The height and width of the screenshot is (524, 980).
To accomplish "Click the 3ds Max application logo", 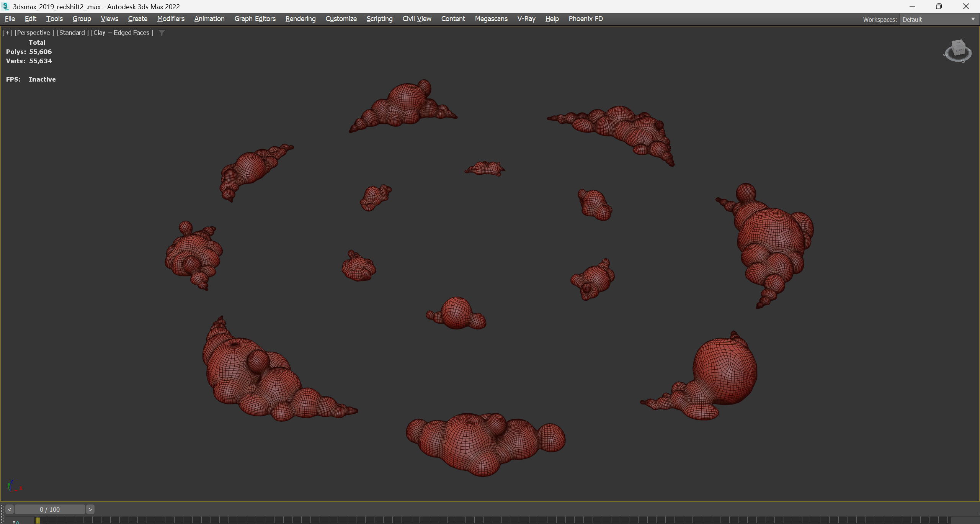I will click(x=5, y=7).
